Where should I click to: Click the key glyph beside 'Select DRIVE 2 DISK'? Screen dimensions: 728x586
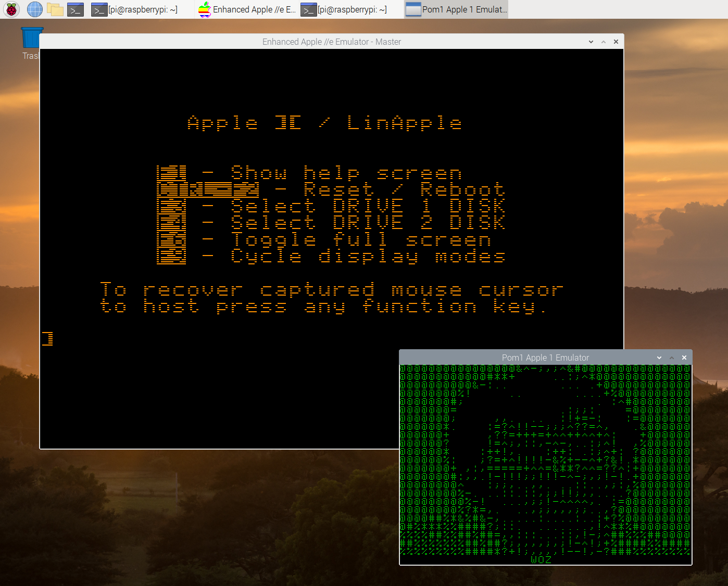click(171, 223)
